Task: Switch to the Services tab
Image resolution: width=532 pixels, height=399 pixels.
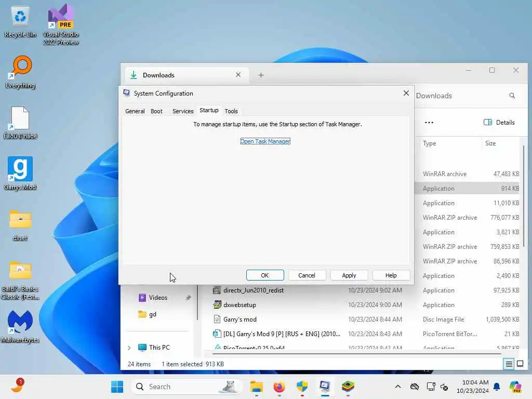Action: (183, 111)
